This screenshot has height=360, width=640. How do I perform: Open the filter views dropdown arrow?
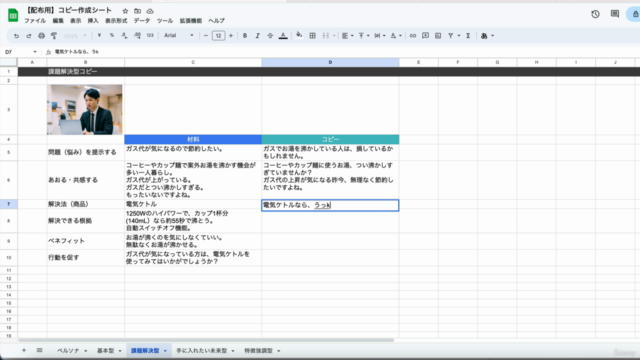459,36
